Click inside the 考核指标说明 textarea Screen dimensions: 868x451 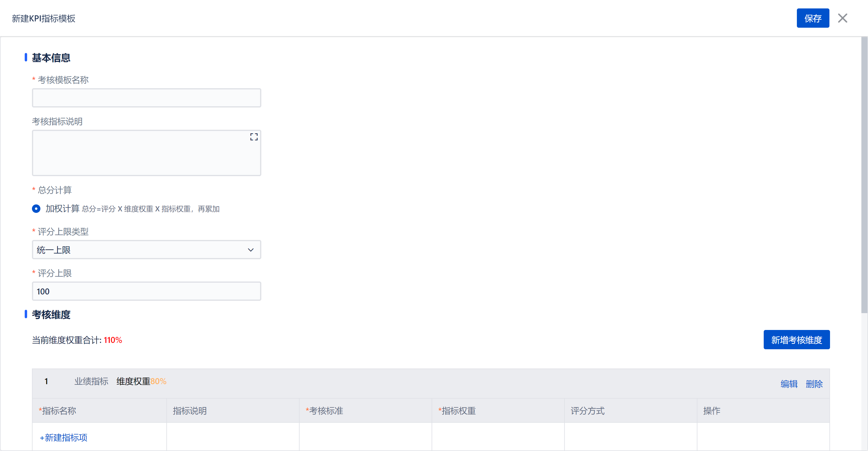coord(146,153)
